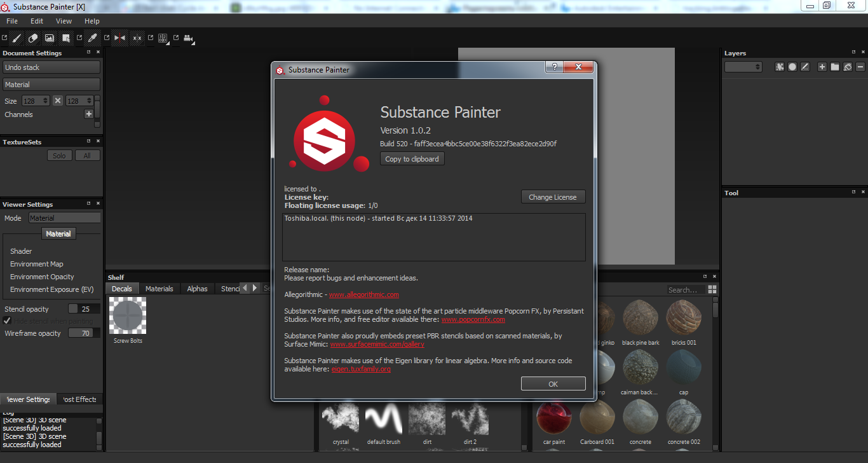Toggle Hide stencil when painting checkbox
868x463 pixels.
[x=8, y=321]
